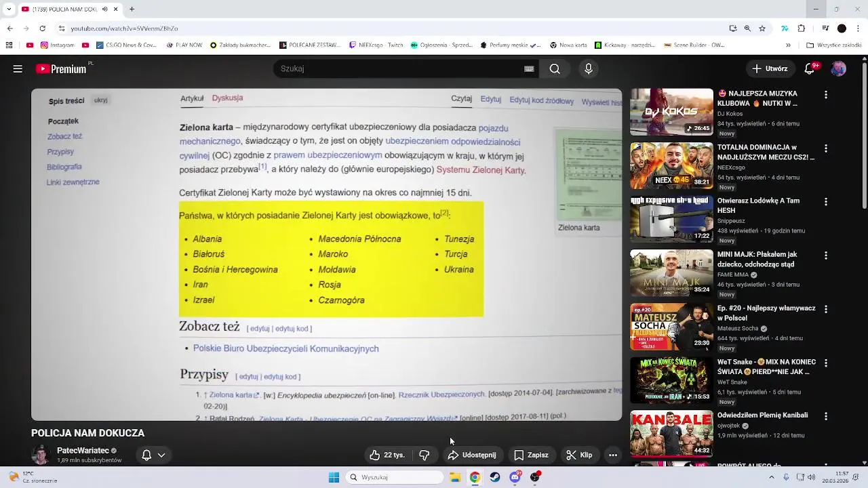The height and width of the screenshot is (488, 868).
Task: Open a new Chrome tab
Action: pos(132,9)
